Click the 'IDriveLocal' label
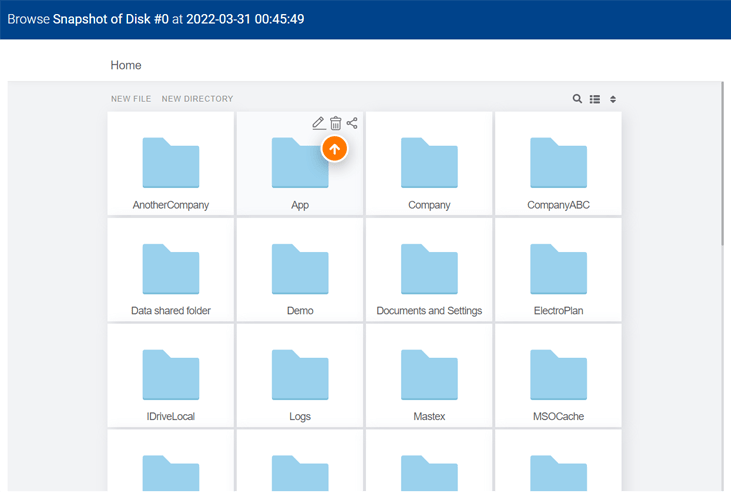731x492 pixels. (x=171, y=416)
